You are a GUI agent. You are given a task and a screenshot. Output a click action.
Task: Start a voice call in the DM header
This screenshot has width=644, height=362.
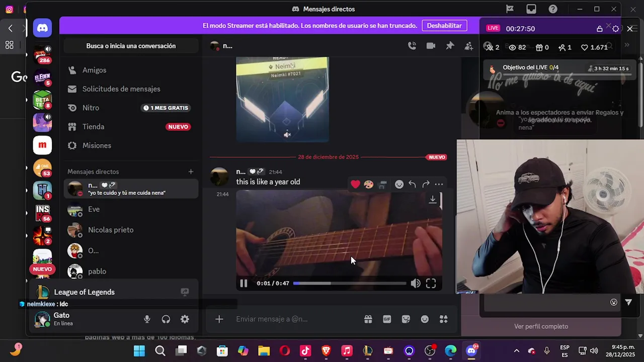[x=412, y=46]
